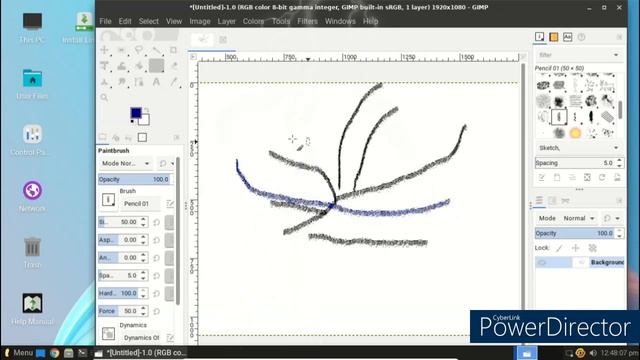Open tool options tab menu arrow
This screenshot has width=640, height=360.
pyautogui.click(x=176, y=138)
